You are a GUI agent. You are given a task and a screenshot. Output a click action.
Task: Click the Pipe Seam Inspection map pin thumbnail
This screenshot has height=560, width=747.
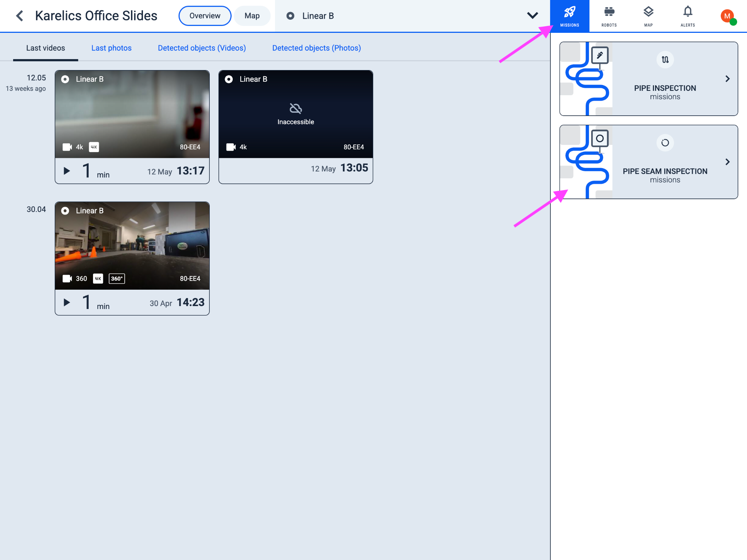pyautogui.click(x=600, y=139)
